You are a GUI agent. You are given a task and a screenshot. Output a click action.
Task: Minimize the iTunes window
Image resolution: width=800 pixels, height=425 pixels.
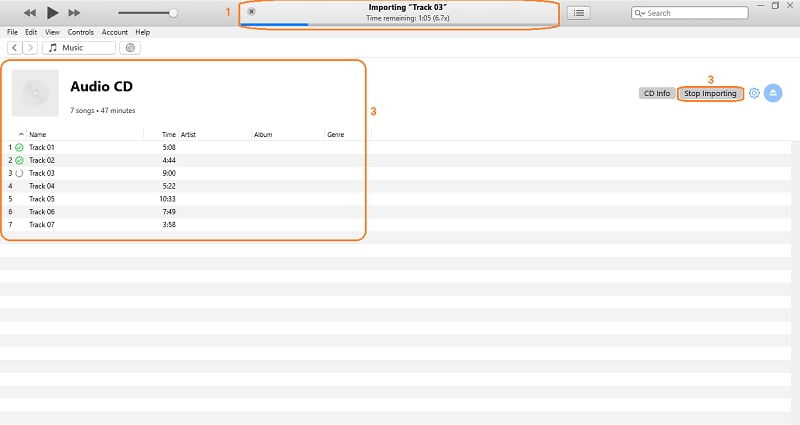click(x=760, y=6)
